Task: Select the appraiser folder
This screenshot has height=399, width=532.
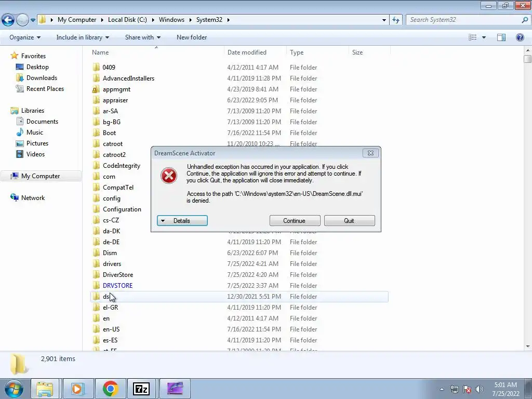Action: (x=115, y=100)
